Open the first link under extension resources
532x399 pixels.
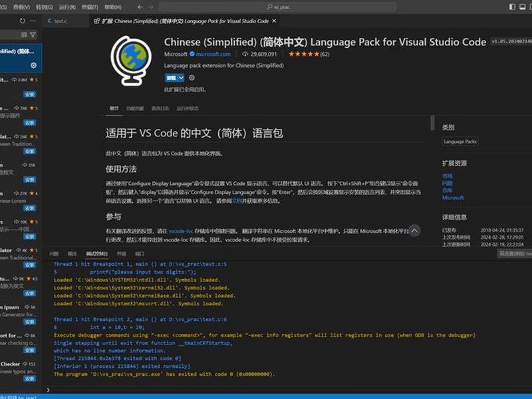point(447,176)
